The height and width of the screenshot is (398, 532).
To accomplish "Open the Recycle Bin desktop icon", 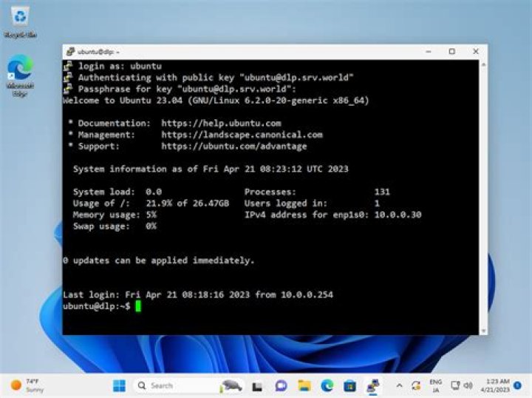I will [x=21, y=22].
